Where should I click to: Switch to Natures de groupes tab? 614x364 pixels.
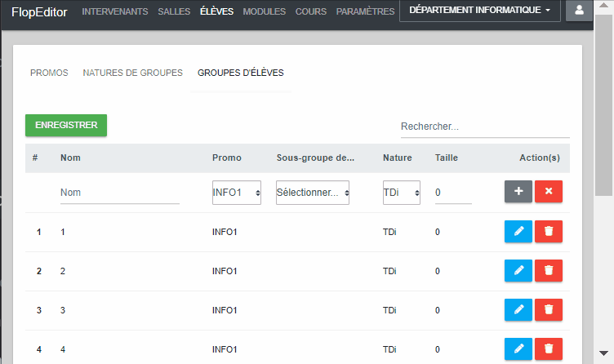pyautogui.click(x=133, y=73)
